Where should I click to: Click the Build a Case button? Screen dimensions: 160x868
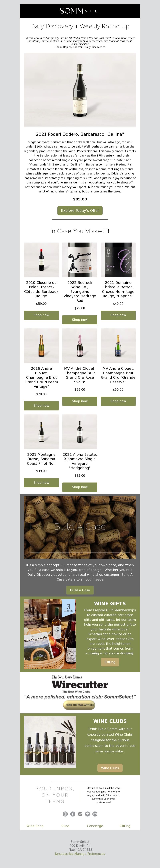80,590
